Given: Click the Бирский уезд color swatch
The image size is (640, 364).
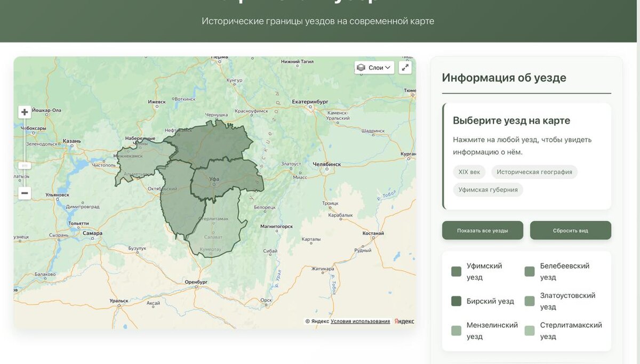Looking at the screenshot, I should pos(456,301).
